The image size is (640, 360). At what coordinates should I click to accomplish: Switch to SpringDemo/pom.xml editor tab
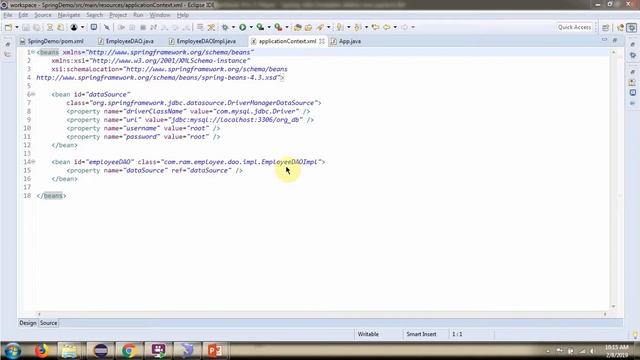pyautogui.click(x=52, y=41)
